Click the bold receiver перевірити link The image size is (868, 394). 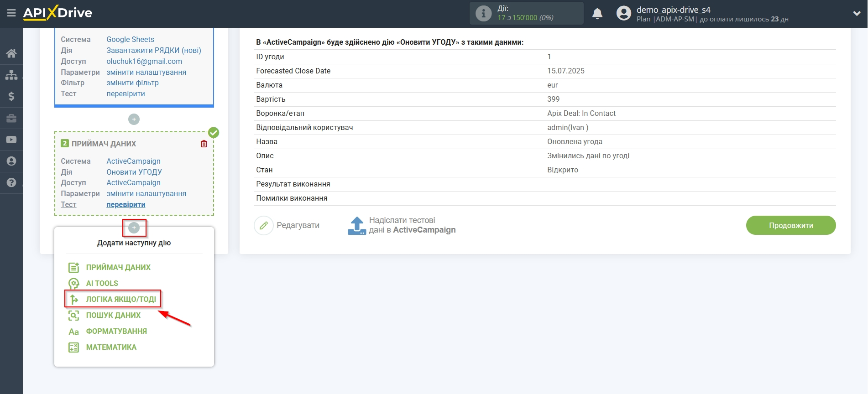point(125,204)
